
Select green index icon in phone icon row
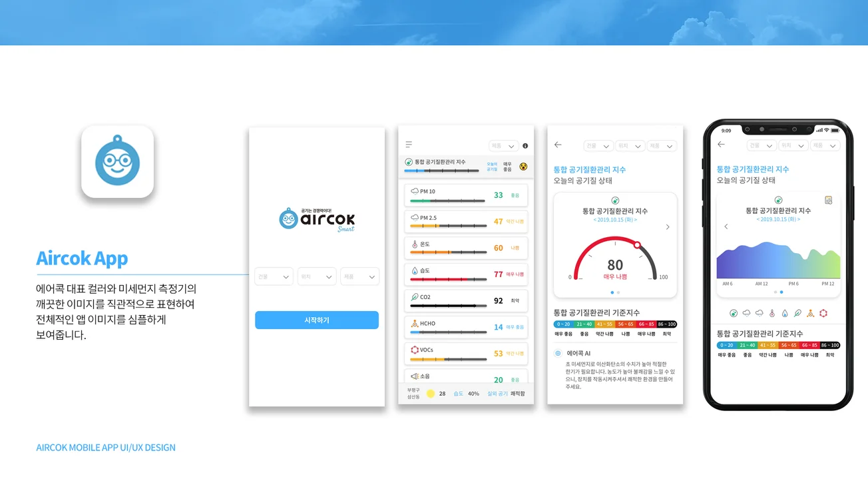pyautogui.click(x=734, y=313)
